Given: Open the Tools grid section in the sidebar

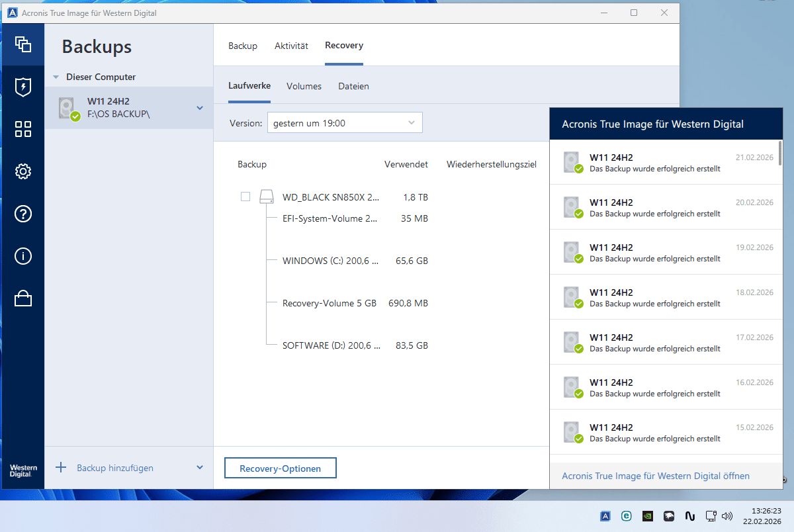Looking at the screenshot, I should 23,129.
